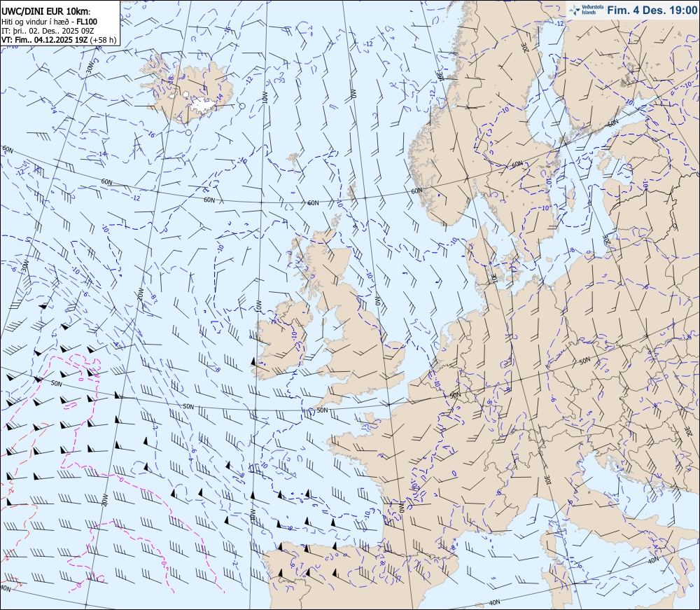Click the circle marker south of Iceland
Viewport: 700px width, 610px height.
(188, 132)
